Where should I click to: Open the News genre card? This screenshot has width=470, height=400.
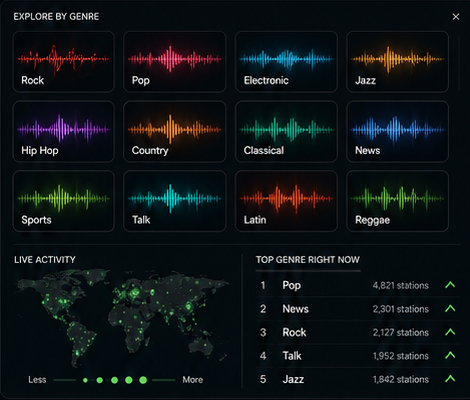coord(397,131)
